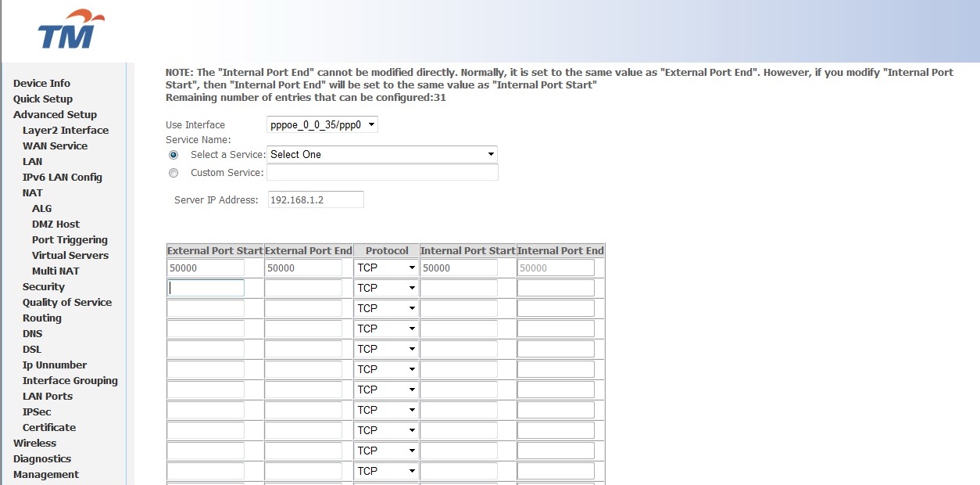Open Wireless settings
Viewport: 980px width, 485px height.
(x=34, y=443)
